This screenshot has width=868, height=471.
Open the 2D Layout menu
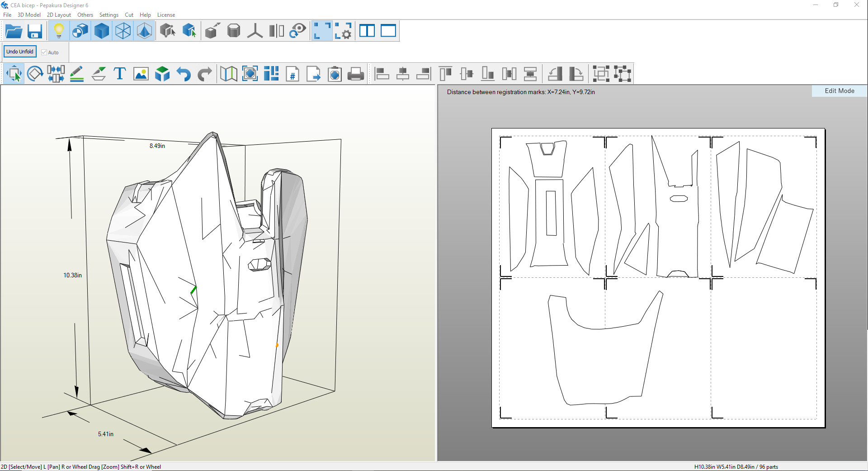(x=59, y=15)
